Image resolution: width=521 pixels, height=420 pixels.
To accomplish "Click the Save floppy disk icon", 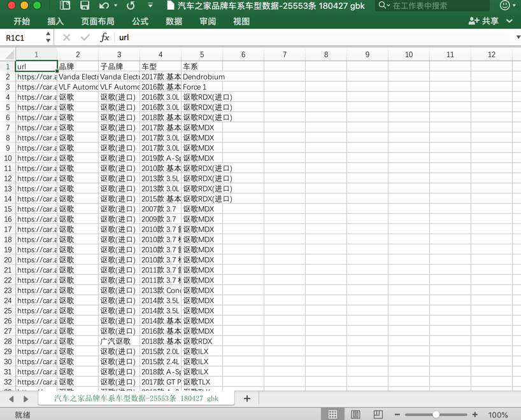I will click(85, 5).
